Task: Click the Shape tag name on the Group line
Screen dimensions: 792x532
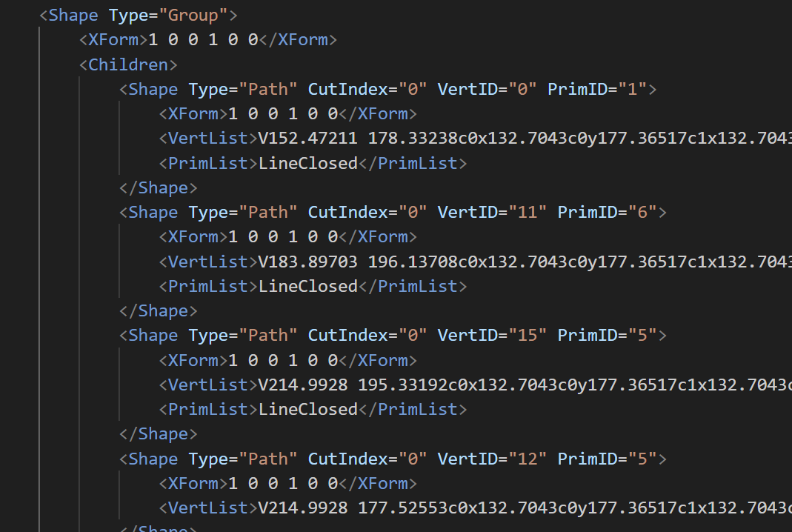Action: tap(73, 15)
